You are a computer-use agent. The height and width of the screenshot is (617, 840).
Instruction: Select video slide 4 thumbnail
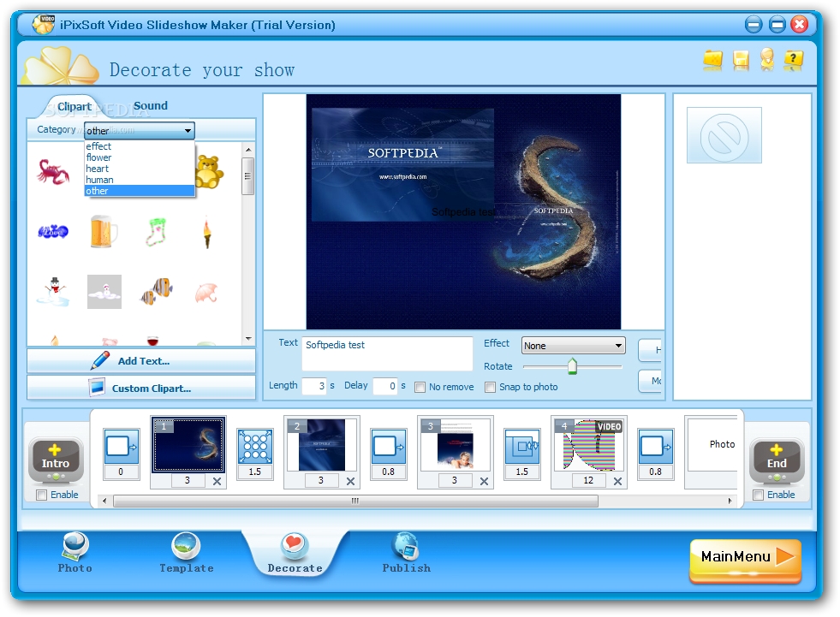tap(589, 445)
